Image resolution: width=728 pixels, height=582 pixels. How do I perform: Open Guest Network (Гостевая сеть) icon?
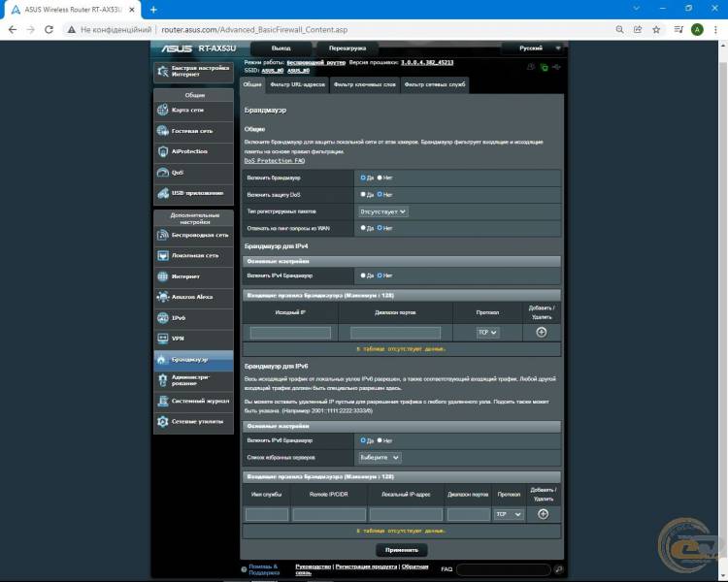tap(162, 131)
